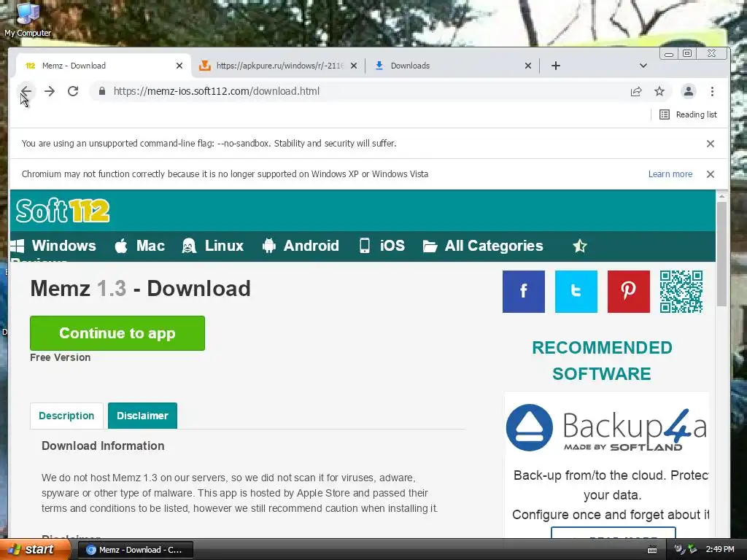
Task: Reload the current page
Action: pos(73,91)
